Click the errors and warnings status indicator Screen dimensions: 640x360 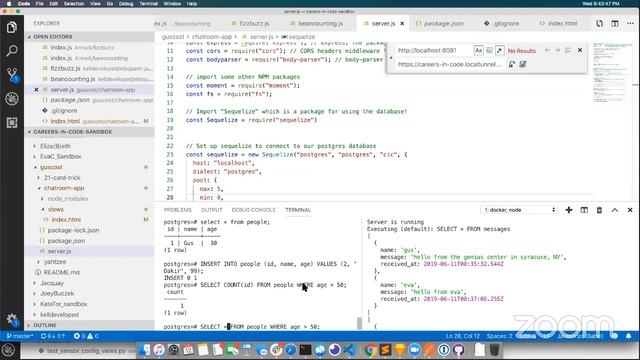coord(86,336)
